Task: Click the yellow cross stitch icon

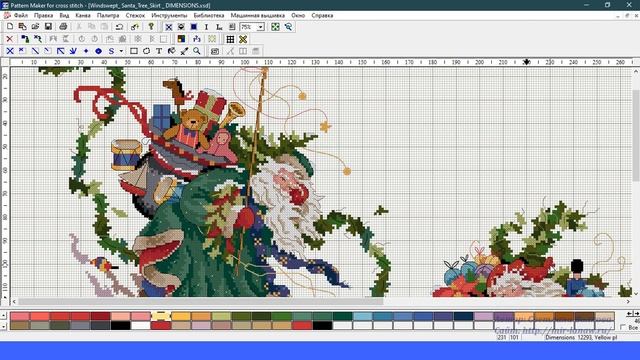Action: click(x=243, y=39)
